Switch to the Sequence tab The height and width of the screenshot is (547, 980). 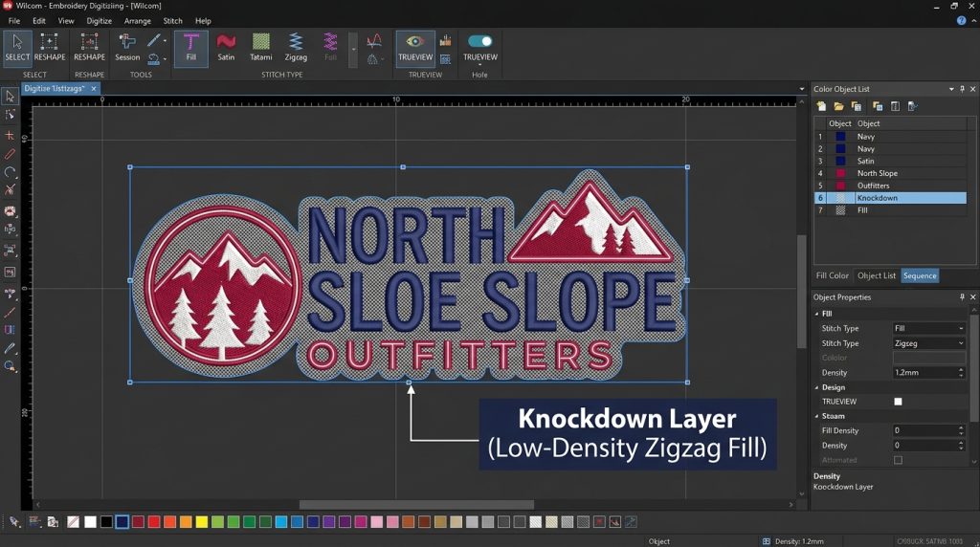[x=920, y=275]
